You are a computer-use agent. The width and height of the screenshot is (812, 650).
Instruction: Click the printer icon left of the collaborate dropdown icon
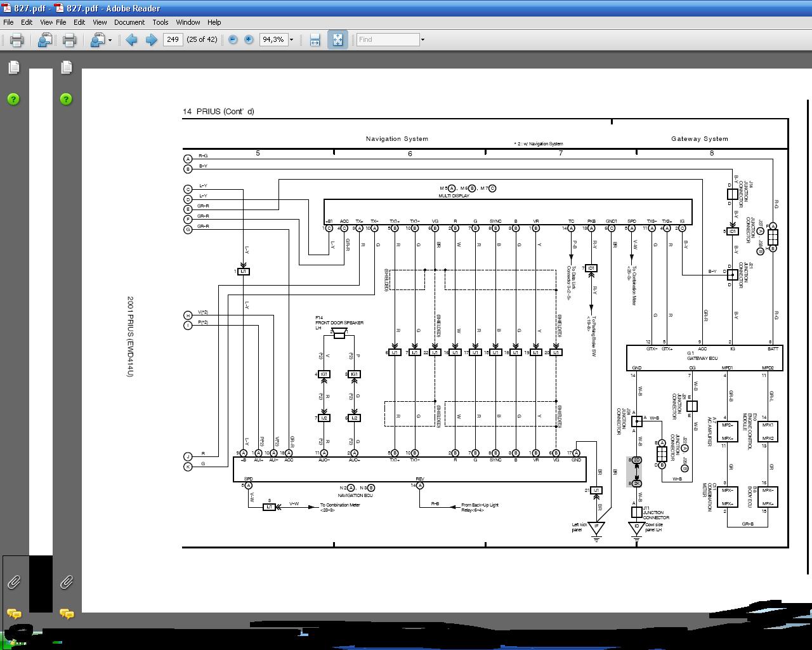point(69,40)
